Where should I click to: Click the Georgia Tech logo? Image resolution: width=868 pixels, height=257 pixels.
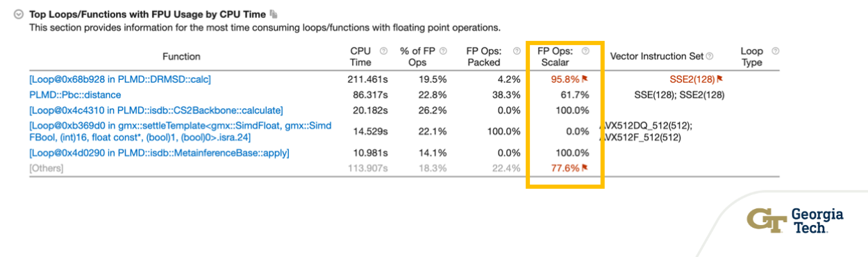point(795,221)
